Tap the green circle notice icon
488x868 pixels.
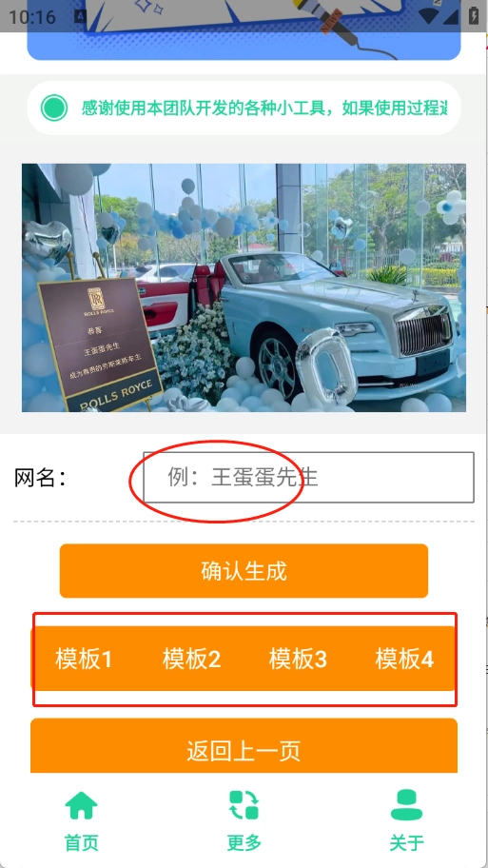(x=54, y=108)
